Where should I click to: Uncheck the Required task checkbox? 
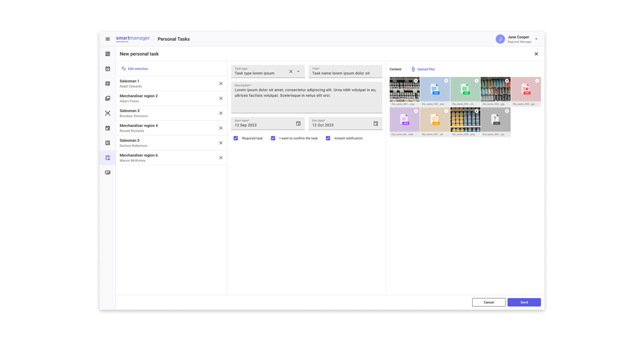click(x=236, y=138)
